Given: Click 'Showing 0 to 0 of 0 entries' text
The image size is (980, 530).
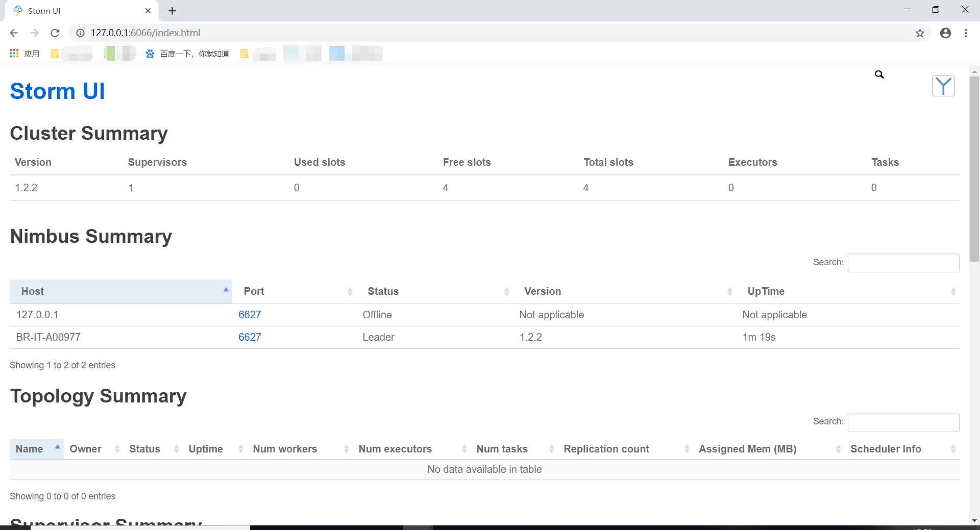Looking at the screenshot, I should point(62,496).
